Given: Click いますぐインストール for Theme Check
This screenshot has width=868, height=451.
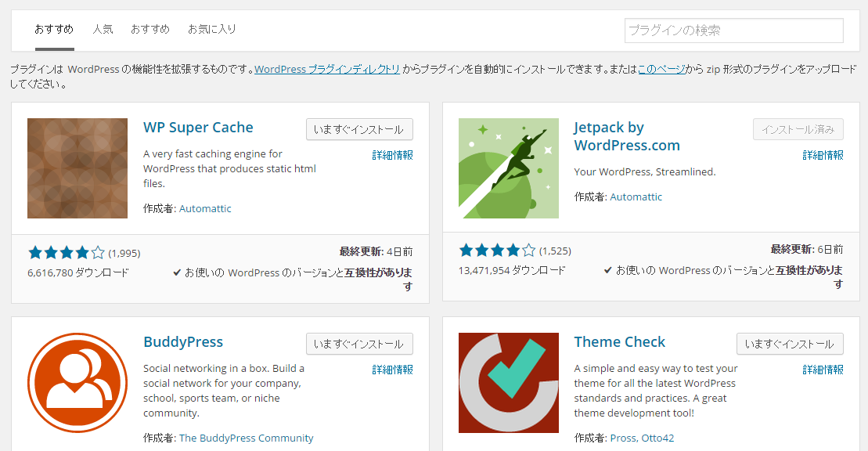Looking at the screenshot, I should click(790, 344).
